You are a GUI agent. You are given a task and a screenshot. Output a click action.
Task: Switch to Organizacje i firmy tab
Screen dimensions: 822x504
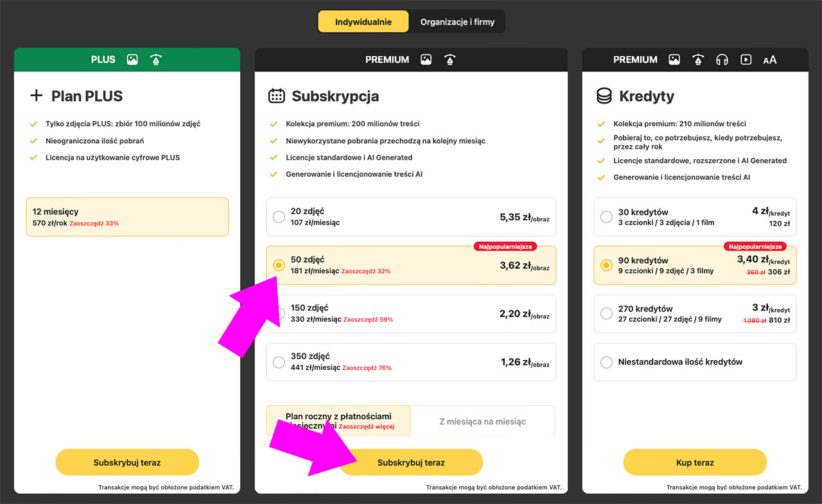coord(457,22)
